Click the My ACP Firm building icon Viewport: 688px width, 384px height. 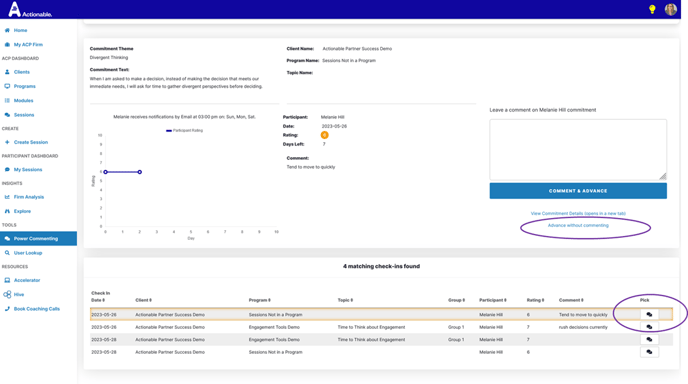coord(7,45)
